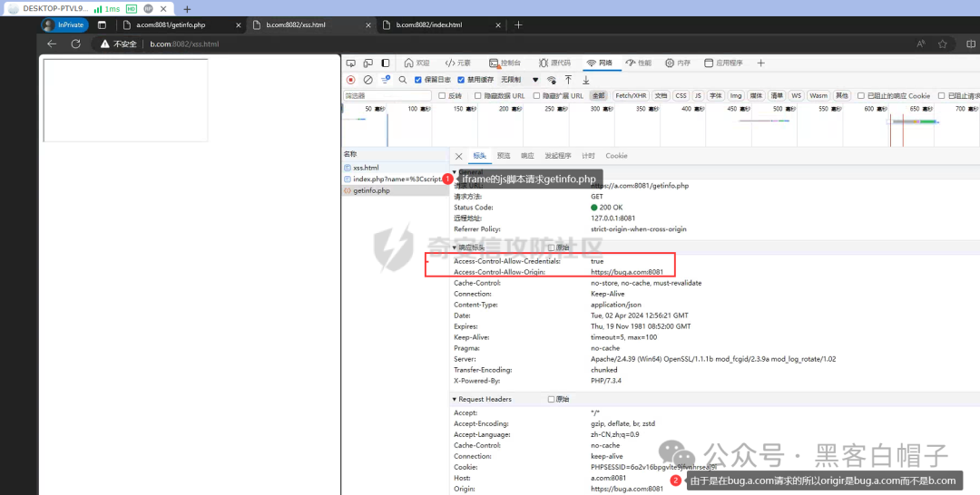
Task: Collapse the Response Headers (响应标头) section
Action: point(455,247)
